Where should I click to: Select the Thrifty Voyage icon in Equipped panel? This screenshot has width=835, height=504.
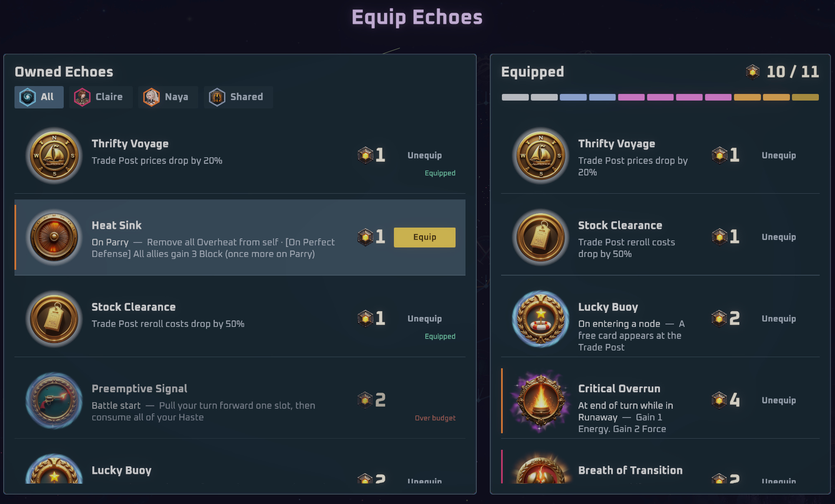(541, 156)
